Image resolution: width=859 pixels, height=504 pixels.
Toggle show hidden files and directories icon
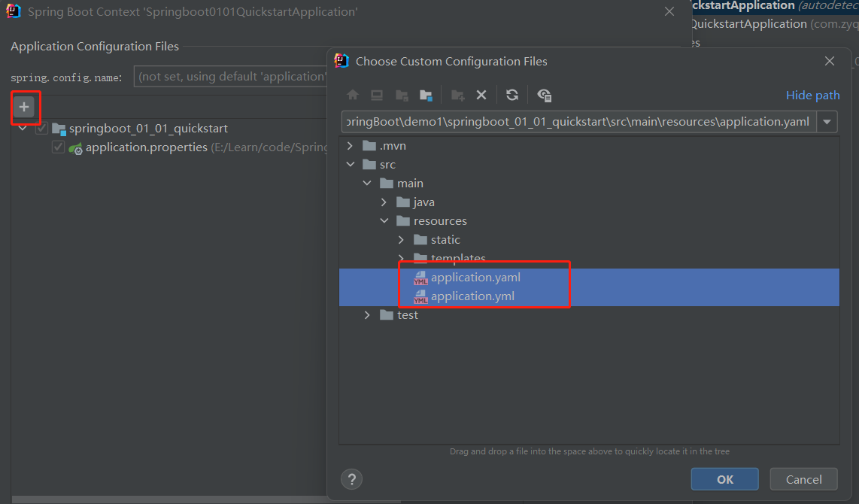point(544,95)
